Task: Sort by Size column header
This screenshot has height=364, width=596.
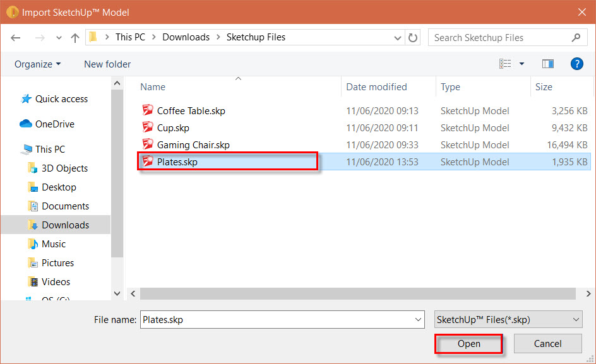Action: click(544, 87)
